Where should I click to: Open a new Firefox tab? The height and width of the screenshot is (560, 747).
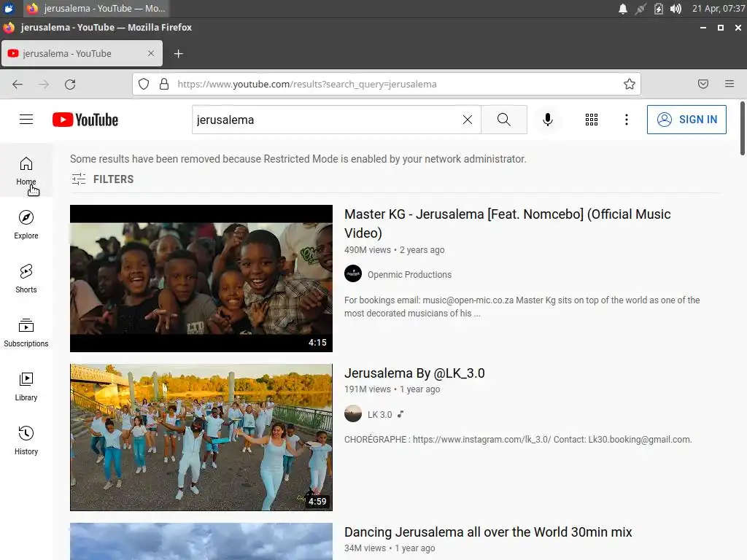point(179,54)
